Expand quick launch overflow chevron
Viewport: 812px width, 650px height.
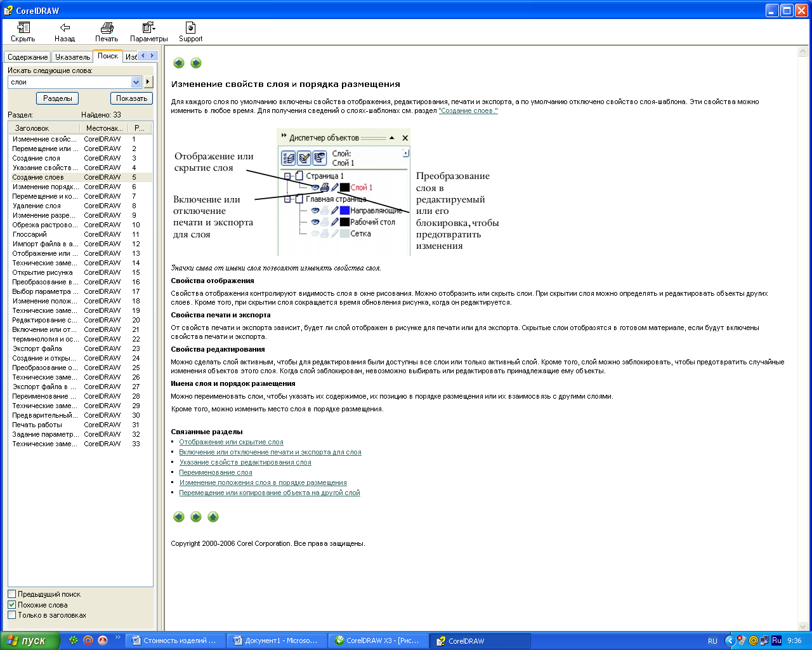(117, 637)
